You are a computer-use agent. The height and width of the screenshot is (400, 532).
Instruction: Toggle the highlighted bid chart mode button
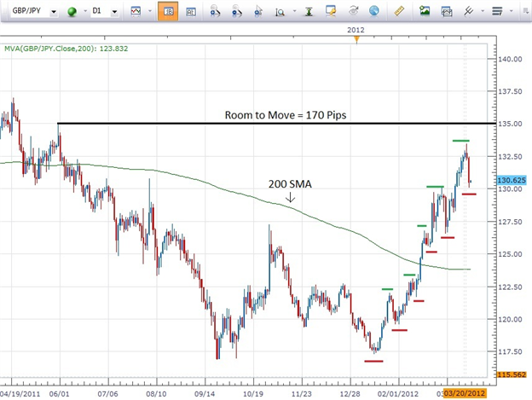168,11
